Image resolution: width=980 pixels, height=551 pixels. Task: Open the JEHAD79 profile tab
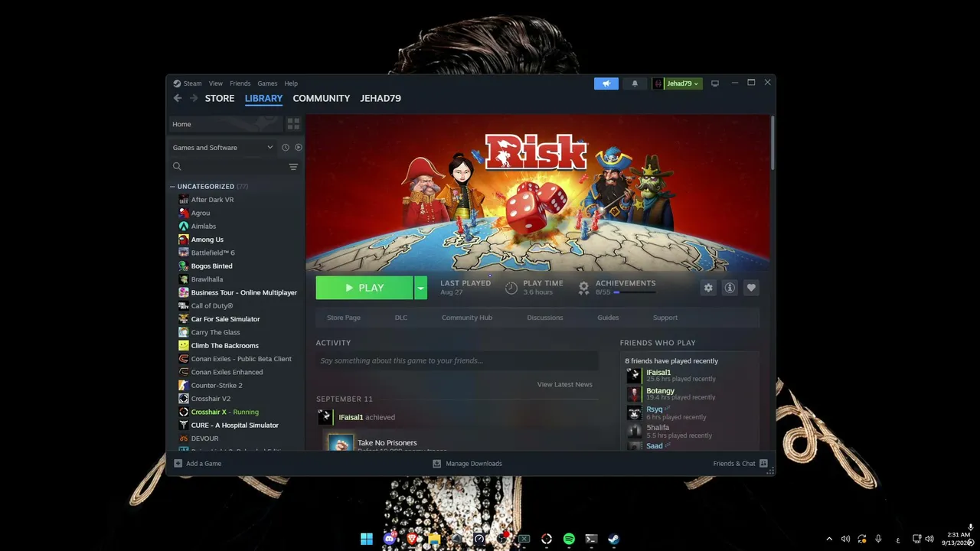point(381,98)
